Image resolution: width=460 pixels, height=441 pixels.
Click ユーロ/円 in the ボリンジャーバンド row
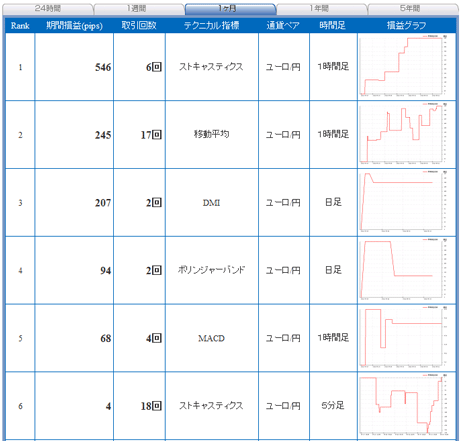pos(283,270)
